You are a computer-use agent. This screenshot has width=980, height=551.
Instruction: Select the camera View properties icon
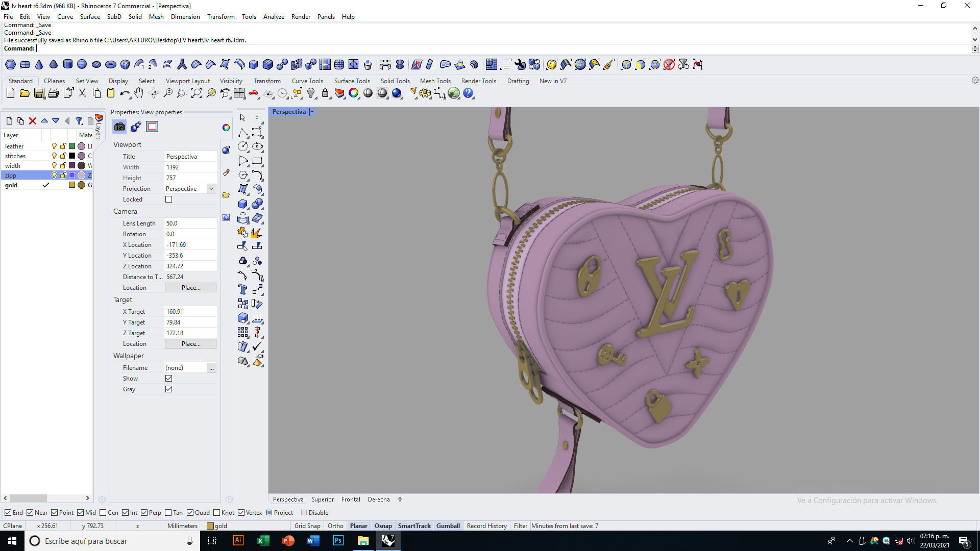coord(119,127)
